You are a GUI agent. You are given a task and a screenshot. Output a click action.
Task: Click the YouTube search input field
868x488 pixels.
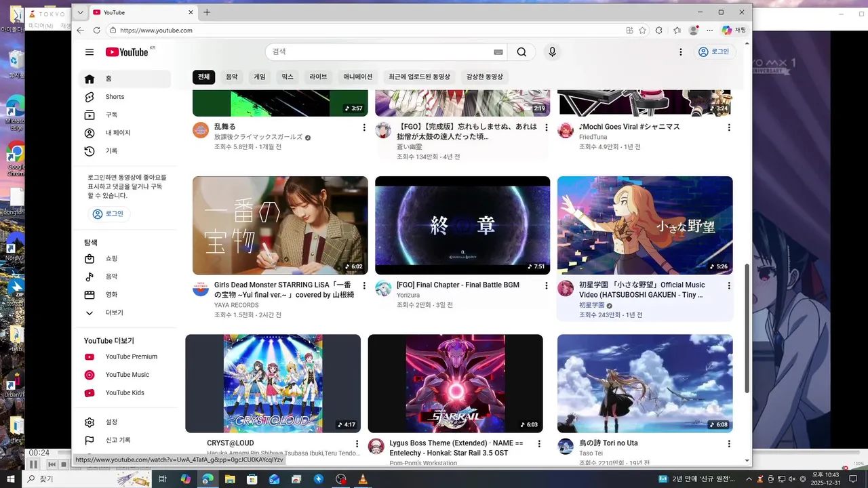[x=380, y=52]
